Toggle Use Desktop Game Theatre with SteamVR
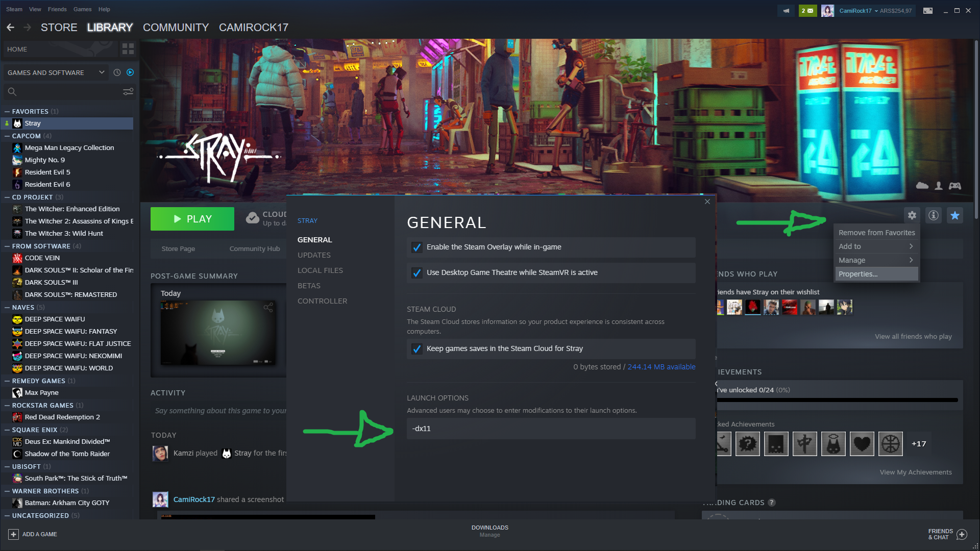Image resolution: width=980 pixels, height=551 pixels. [416, 272]
